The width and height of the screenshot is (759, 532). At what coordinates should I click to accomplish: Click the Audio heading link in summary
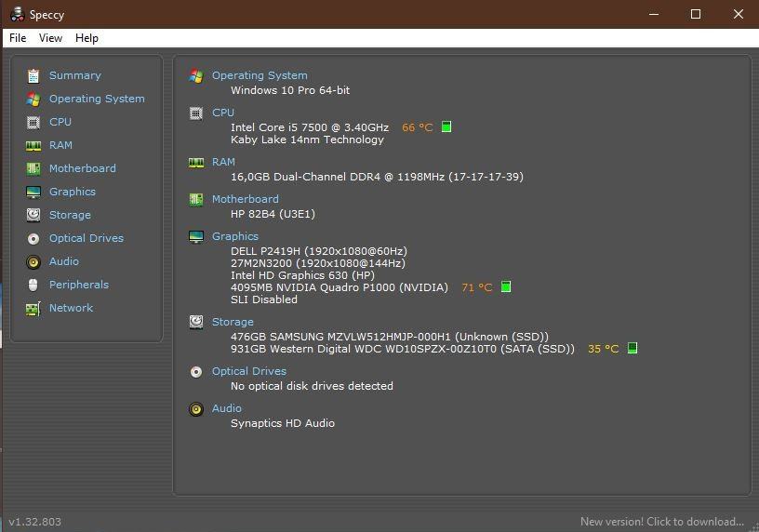226,408
